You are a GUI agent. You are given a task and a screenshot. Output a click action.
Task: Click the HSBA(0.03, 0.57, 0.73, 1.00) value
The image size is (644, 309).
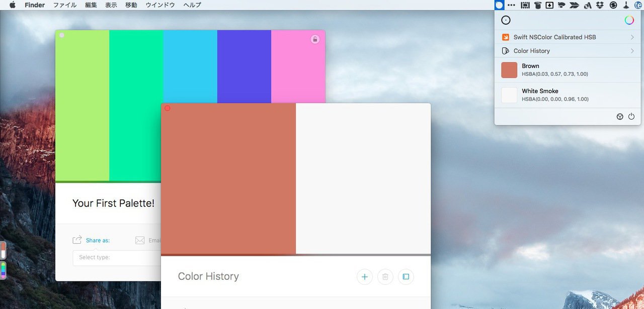click(x=555, y=74)
